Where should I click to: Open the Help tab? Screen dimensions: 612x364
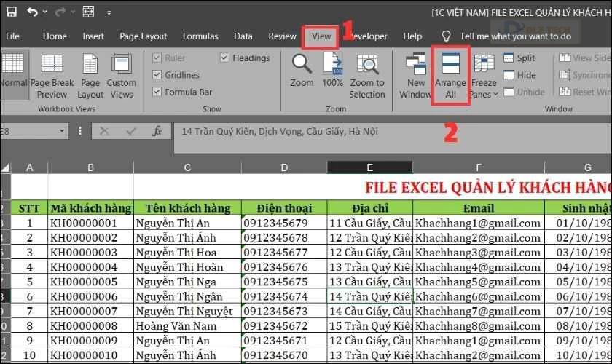(x=412, y=36)
